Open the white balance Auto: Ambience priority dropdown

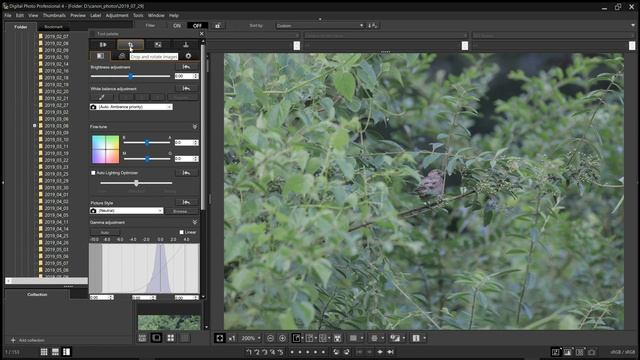(x=131, y=107)
